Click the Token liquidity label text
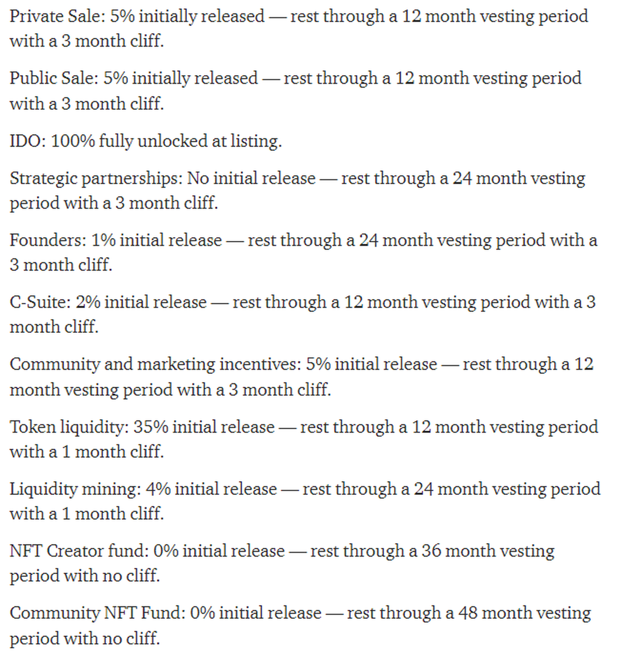621x672 pixels. coord(68,427)
